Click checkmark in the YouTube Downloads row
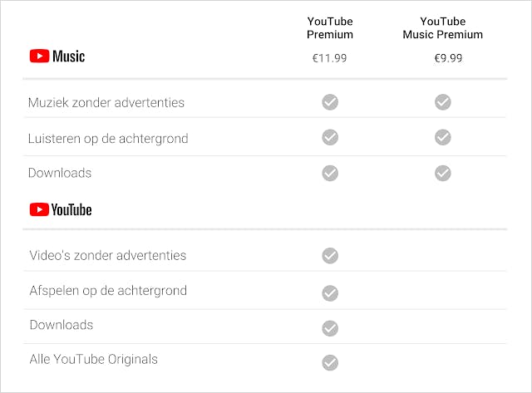Viewport: 532px width, 393px height. [330, 327]
